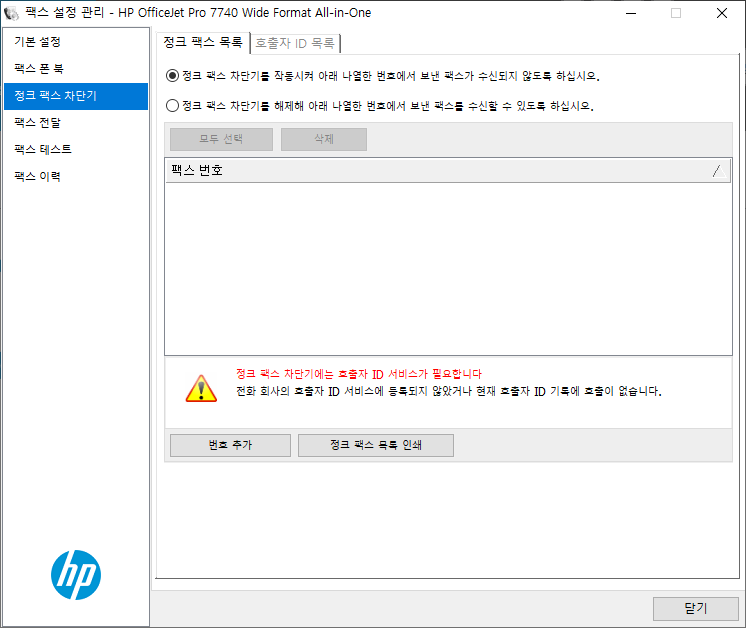Image resolution: width=746 pixels, height=628 pixels.
Task: Close the window with X button
Action: [722, 13]
